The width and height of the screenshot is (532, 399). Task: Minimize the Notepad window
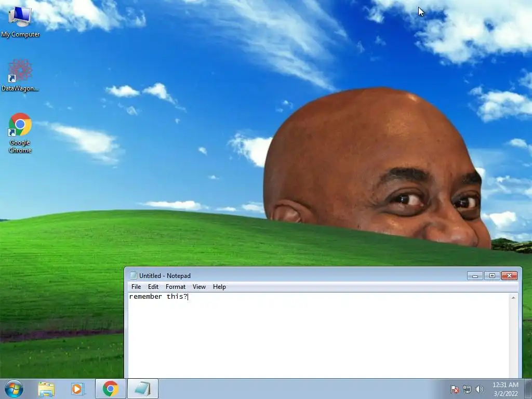(x=475, y=276)
